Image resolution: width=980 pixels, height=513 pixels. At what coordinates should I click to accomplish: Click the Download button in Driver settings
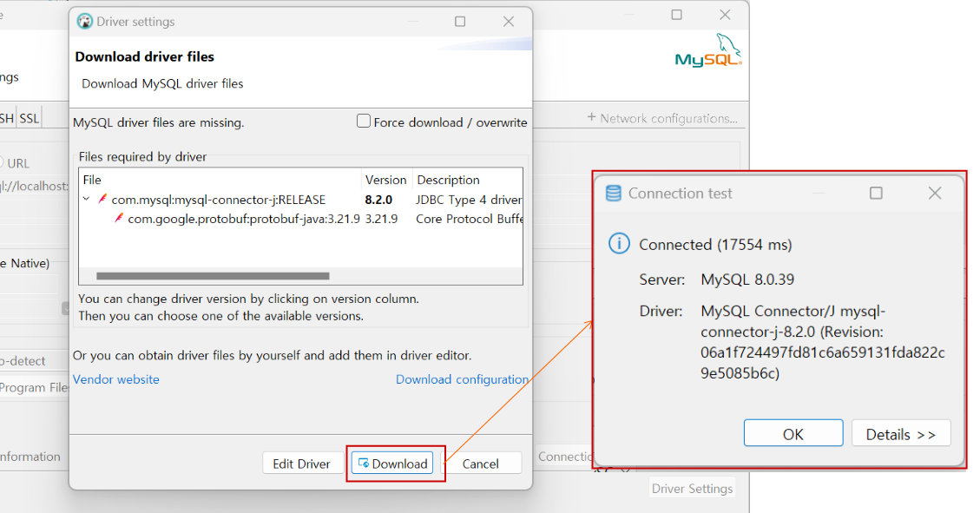point(391,464)
